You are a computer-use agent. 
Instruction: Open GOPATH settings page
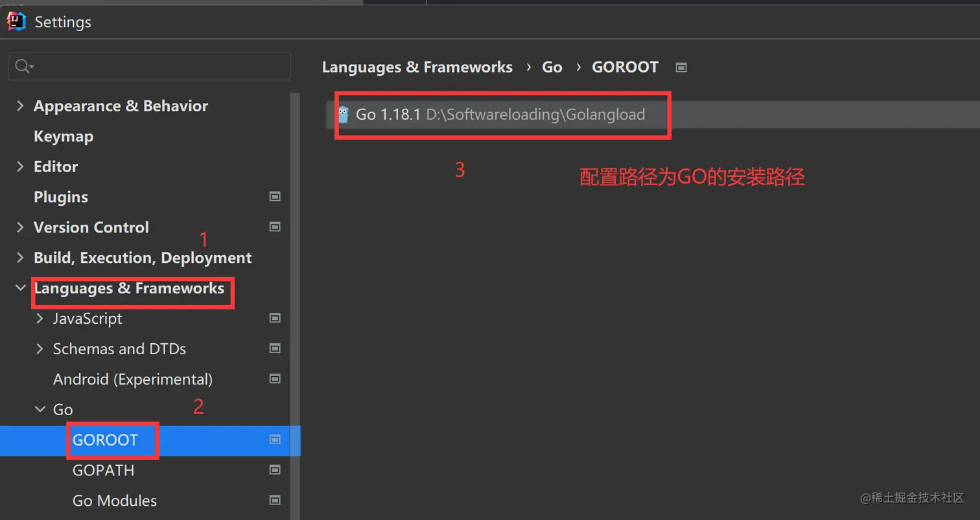click(104, 471)
